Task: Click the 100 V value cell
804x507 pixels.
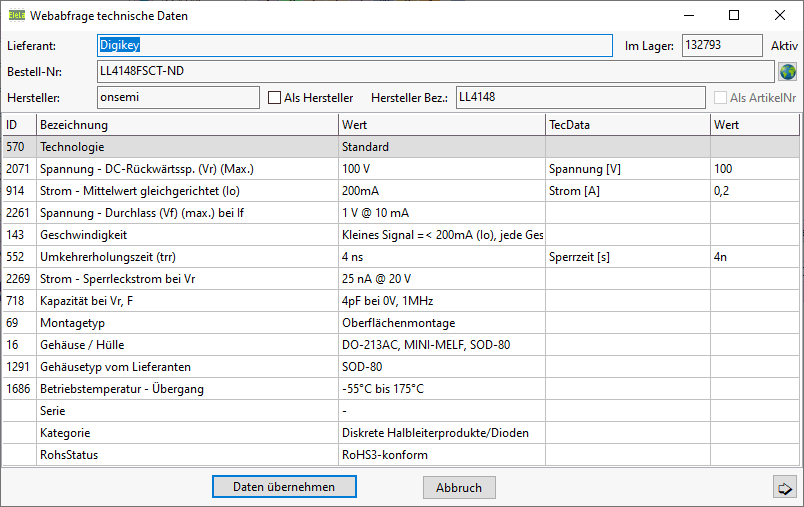Action: pyautogui.click(x=441, y=169)
